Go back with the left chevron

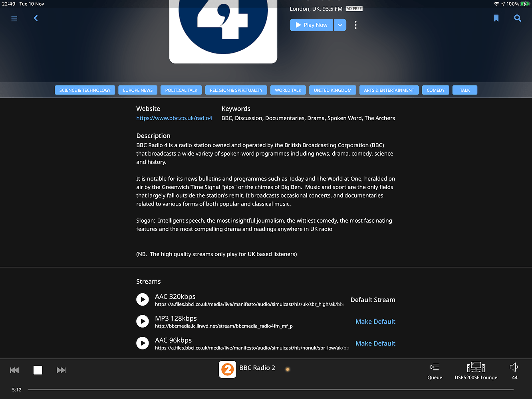click(36, 18)
